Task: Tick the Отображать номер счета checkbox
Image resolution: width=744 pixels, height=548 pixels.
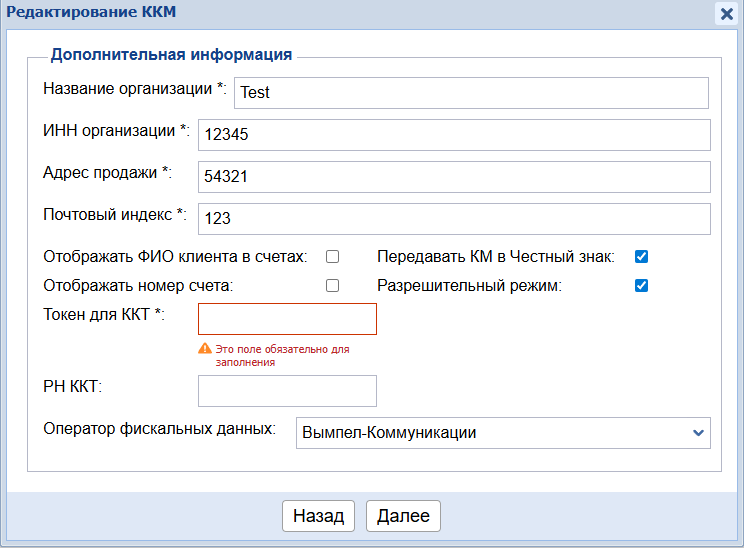Action: pos(332,286)
